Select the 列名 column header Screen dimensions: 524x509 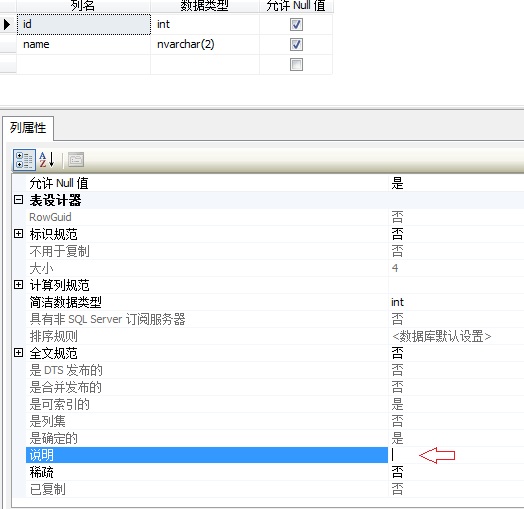pos(84,6)
